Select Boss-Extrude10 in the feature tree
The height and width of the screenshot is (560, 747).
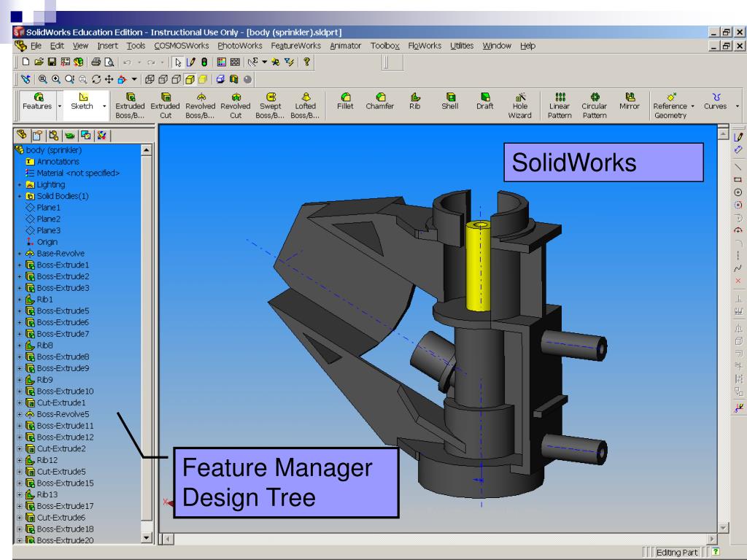[x=60, y=392]
